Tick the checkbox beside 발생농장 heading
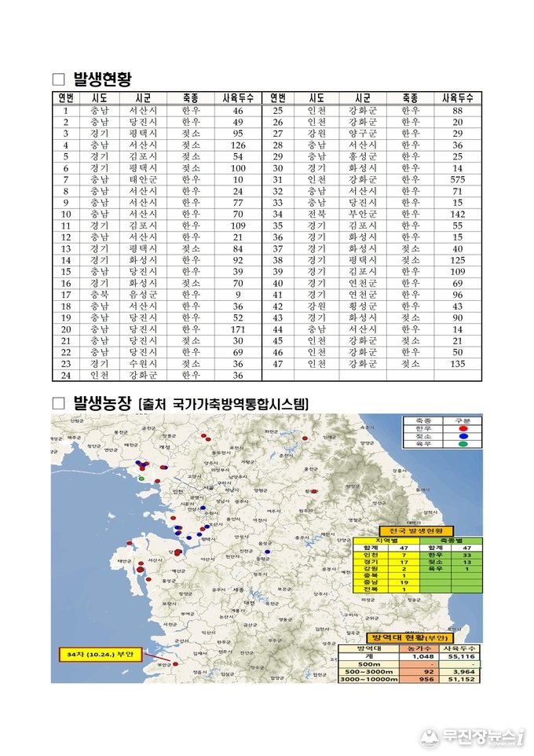 click(58, 404)
